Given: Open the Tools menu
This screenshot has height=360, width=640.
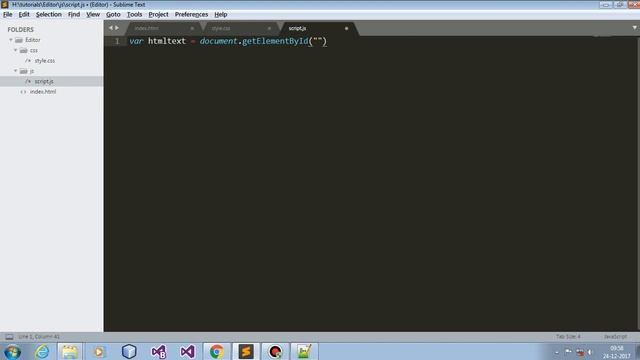Looking at the screenshot, I should click(134, 14).
